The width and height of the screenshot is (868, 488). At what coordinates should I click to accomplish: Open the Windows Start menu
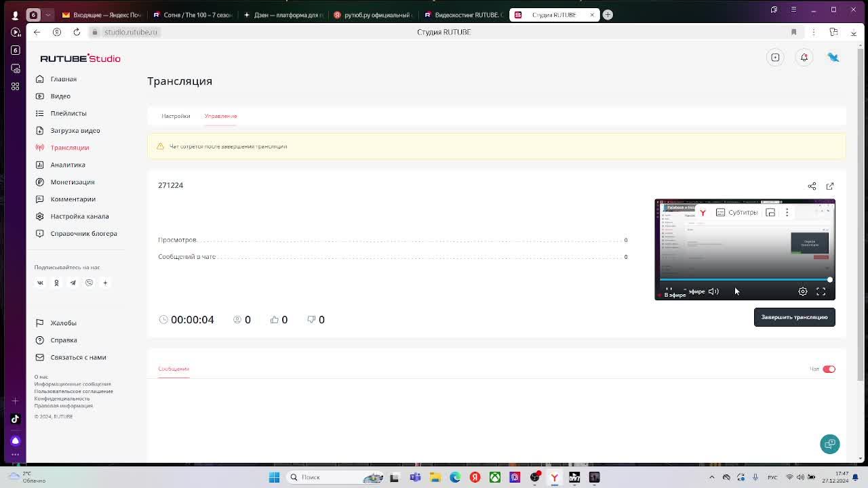coord(274,477)
